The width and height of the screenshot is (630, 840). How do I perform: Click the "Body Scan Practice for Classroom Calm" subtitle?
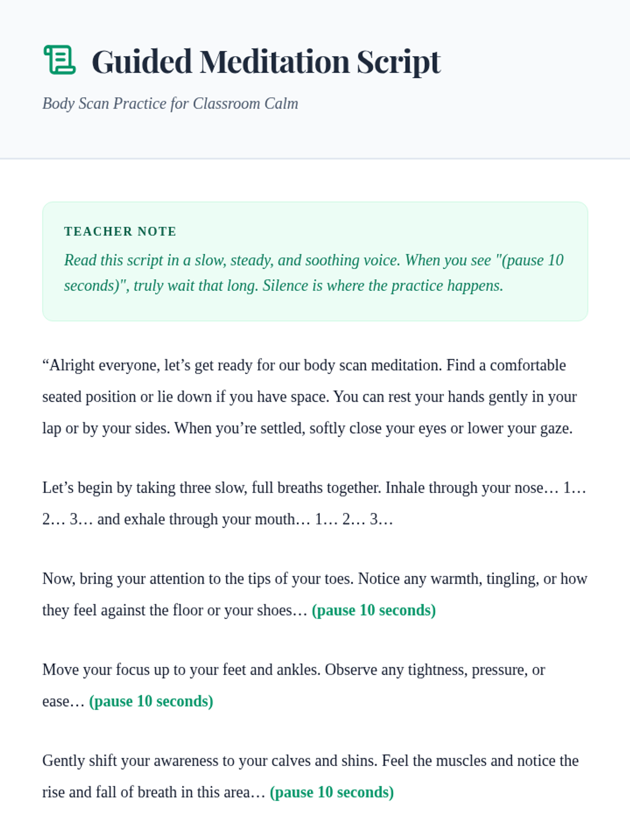click(x=170, y=103)
